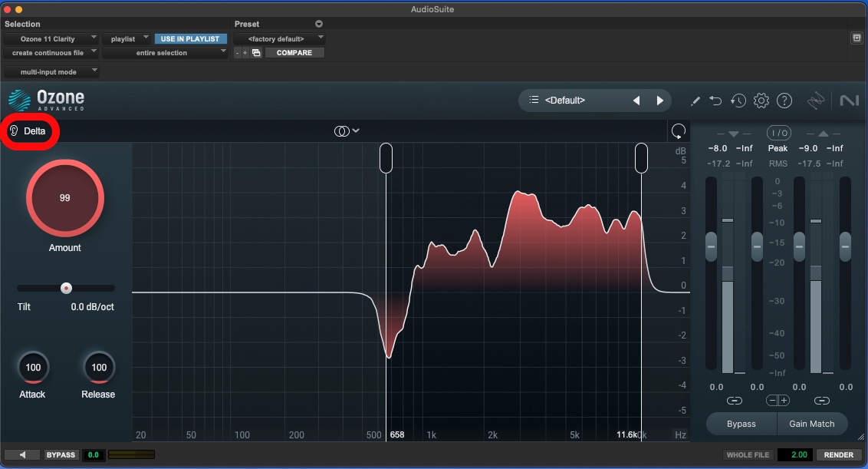The image size is (868, 469).
Task: Click the Amount knob showing 99
Action: coord(64,198)
